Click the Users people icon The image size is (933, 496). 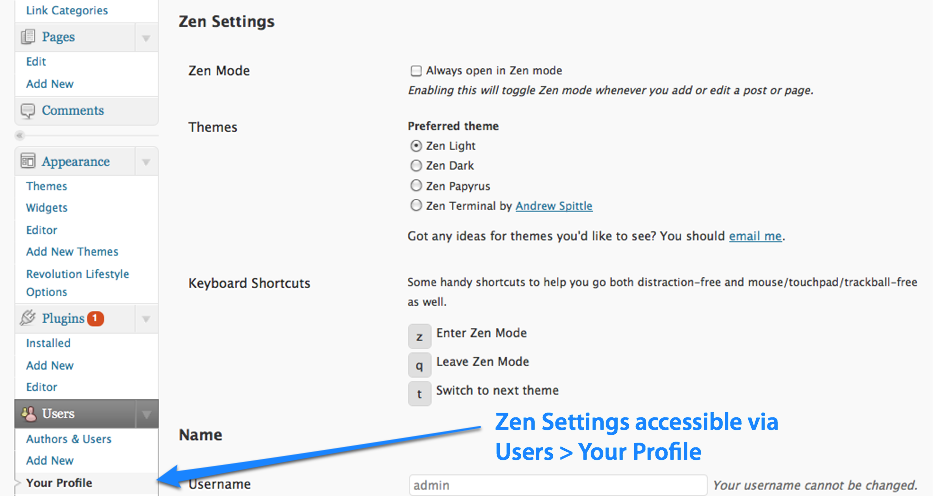pyautogui.click(x=29, y=413)
